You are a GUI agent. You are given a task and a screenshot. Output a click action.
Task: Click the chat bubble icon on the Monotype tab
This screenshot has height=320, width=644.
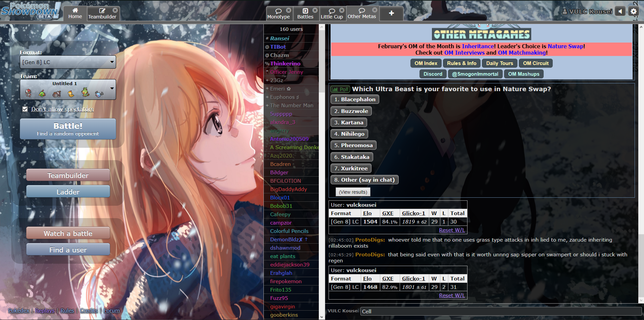[x=279, y=10]
